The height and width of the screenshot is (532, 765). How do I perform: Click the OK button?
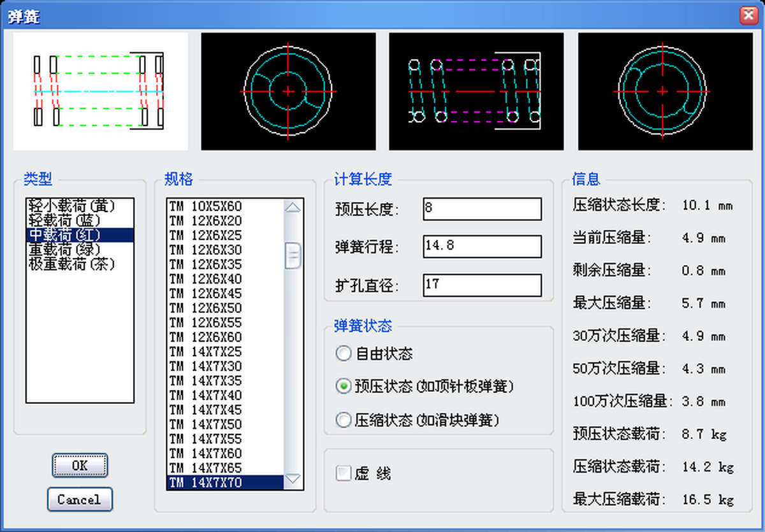(80, 465)
